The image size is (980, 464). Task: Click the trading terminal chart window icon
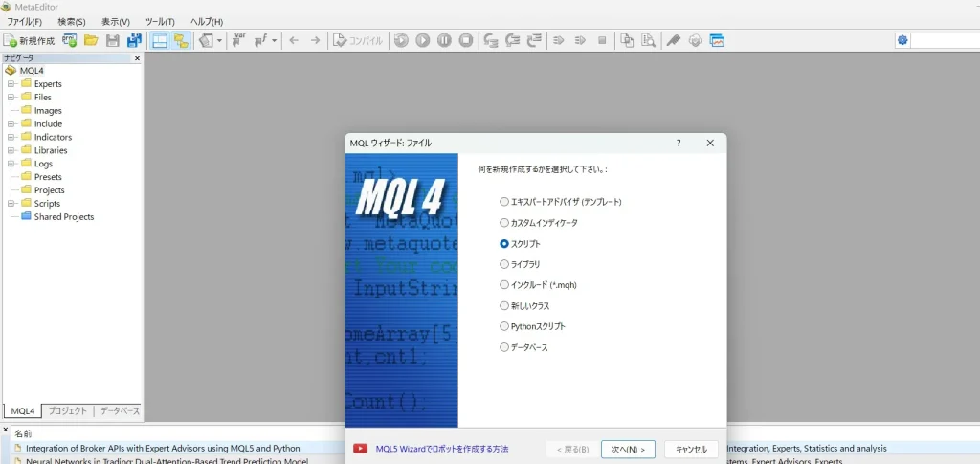point(717,40)
